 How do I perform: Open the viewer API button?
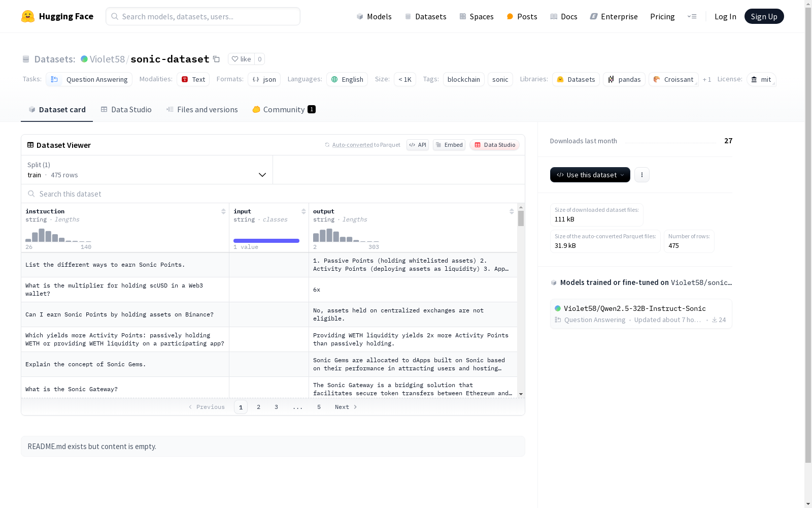(x=418, y=145)
